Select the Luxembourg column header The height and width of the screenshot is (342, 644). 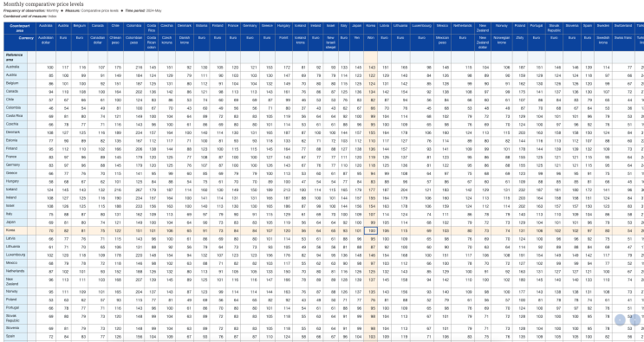pos(421,28)
